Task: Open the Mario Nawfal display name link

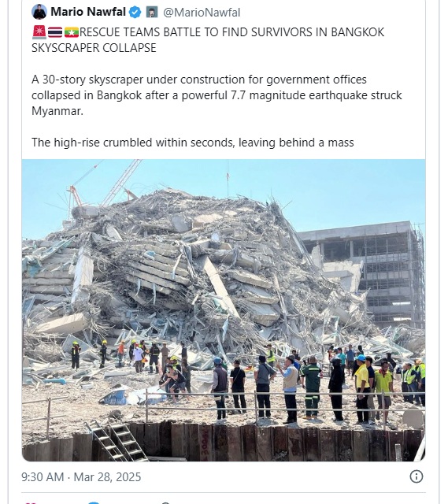Action: coord(88,12)
